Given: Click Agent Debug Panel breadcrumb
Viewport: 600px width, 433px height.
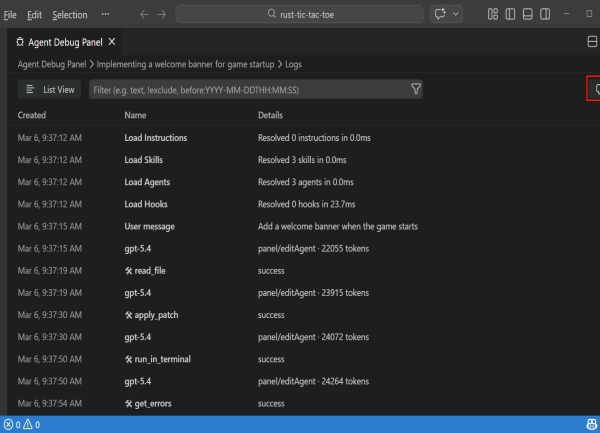Looking at the screenshot, I should (x=52, y=64).
